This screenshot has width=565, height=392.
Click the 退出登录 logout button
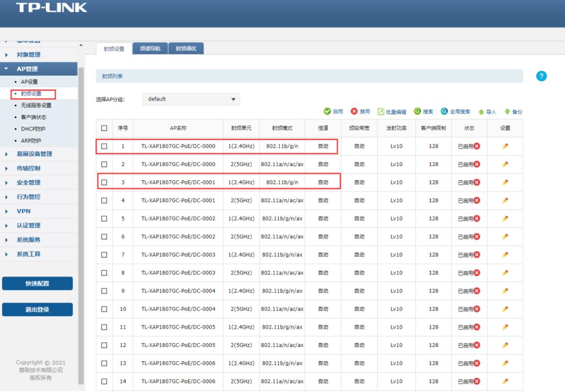coord(37,309)
